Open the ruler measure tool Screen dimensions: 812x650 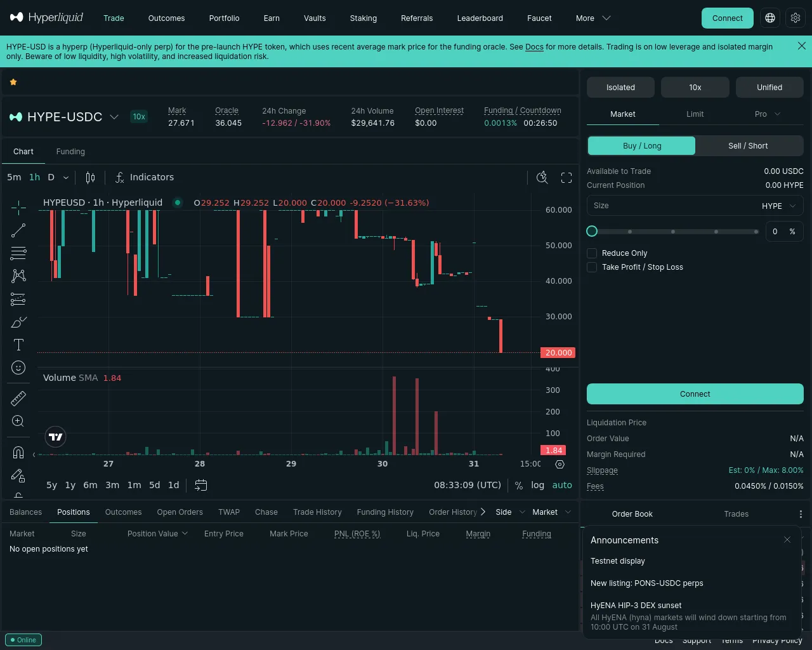[18, 398]
